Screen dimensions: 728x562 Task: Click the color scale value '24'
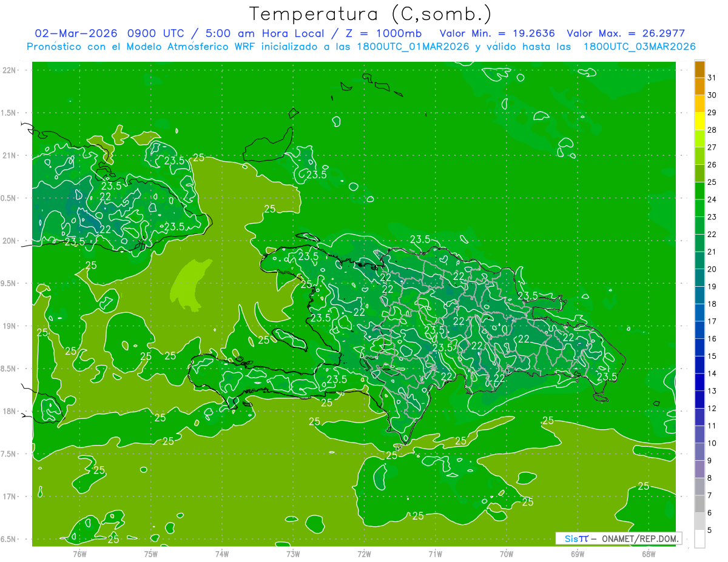(x=712, y=199)
